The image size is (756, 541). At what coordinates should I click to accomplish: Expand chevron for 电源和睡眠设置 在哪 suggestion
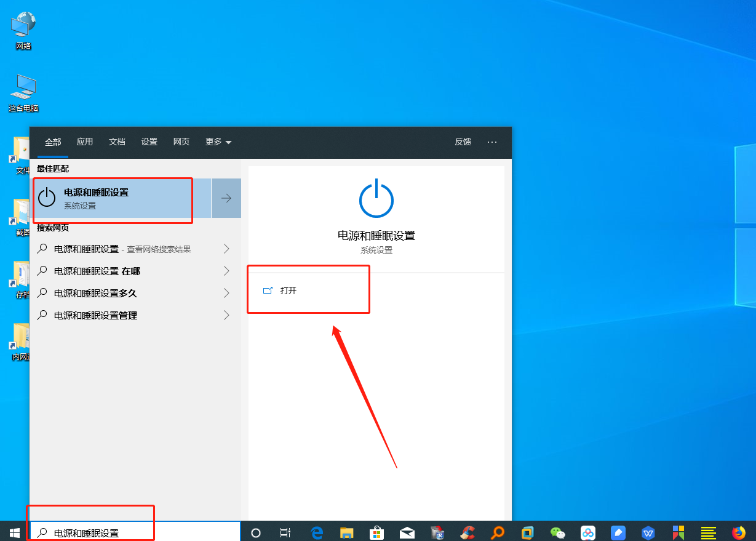(x=226, y=271)
